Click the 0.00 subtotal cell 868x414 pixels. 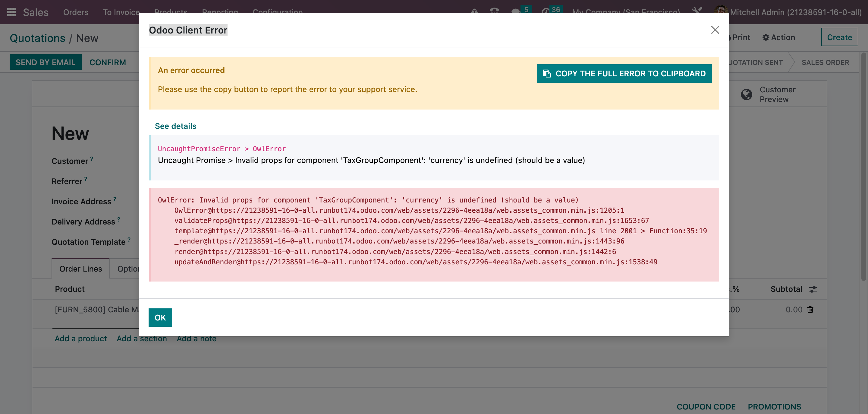click(794, 309)
